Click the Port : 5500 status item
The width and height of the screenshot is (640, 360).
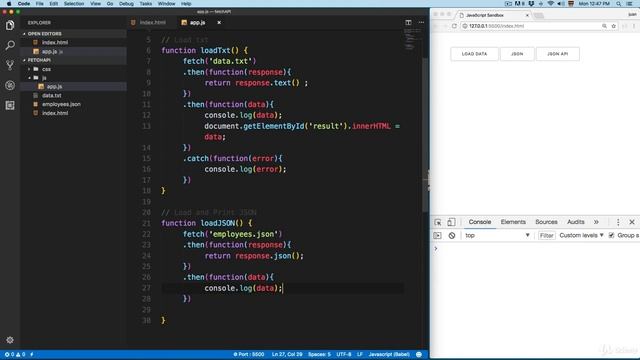pos(249,354)
